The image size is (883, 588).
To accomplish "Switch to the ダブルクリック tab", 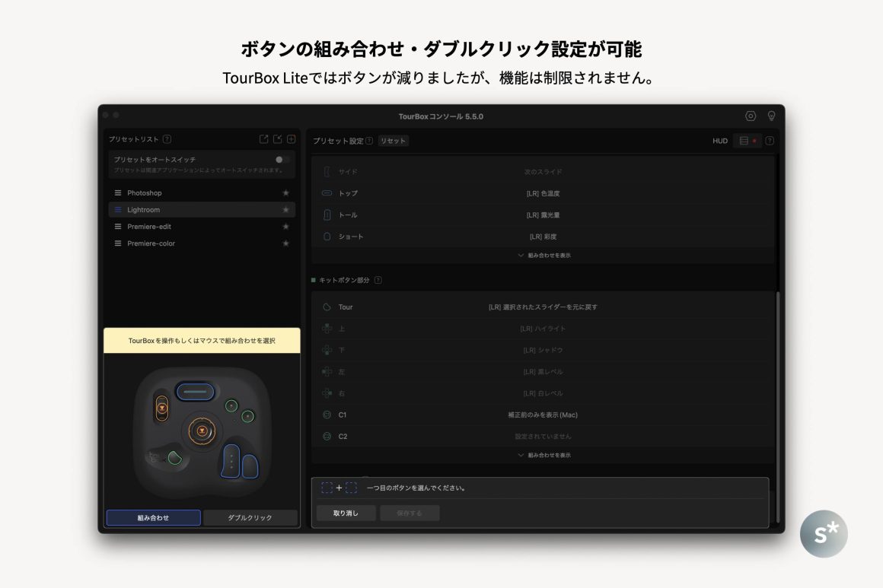I will (x=250, y=518).
